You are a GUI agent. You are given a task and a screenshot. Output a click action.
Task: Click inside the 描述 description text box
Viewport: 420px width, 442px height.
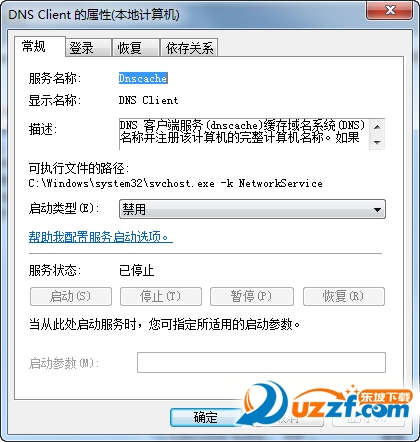pyautogui.click(x=244, y=134)
